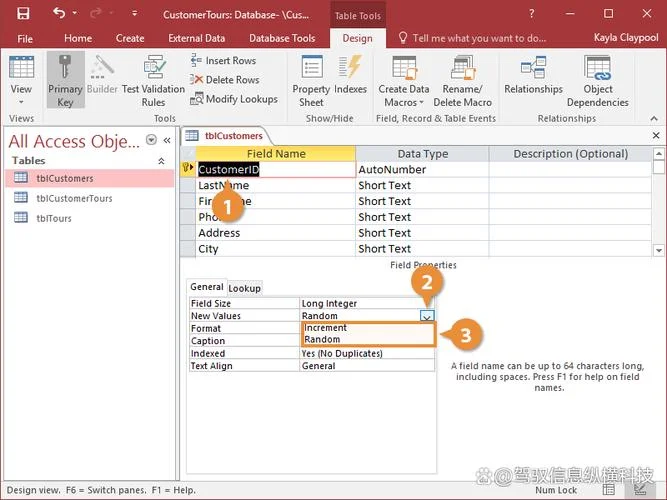This screenshot has height=500, width=667.
Task: Switch to Database Tools ribbon tab
Action: tap(282, 38)
